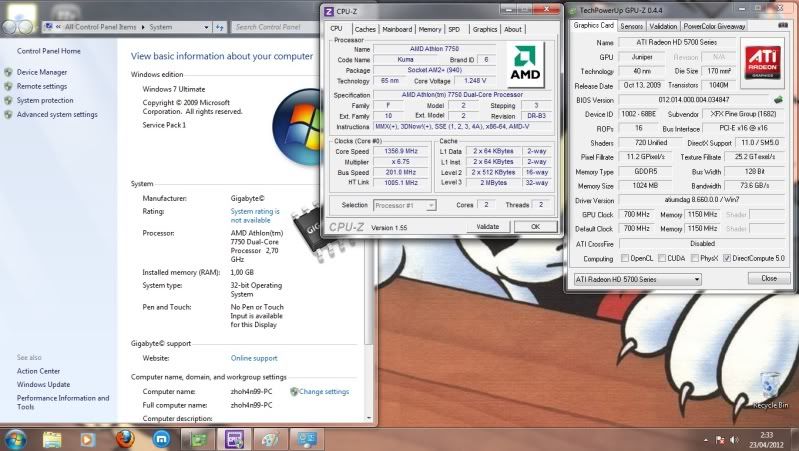The width and height of the screenshot is (799, 451).
Task: Click the BIOS save chip icon in GPU-Z
Action: pyautogui.click(x=778, y=100)
